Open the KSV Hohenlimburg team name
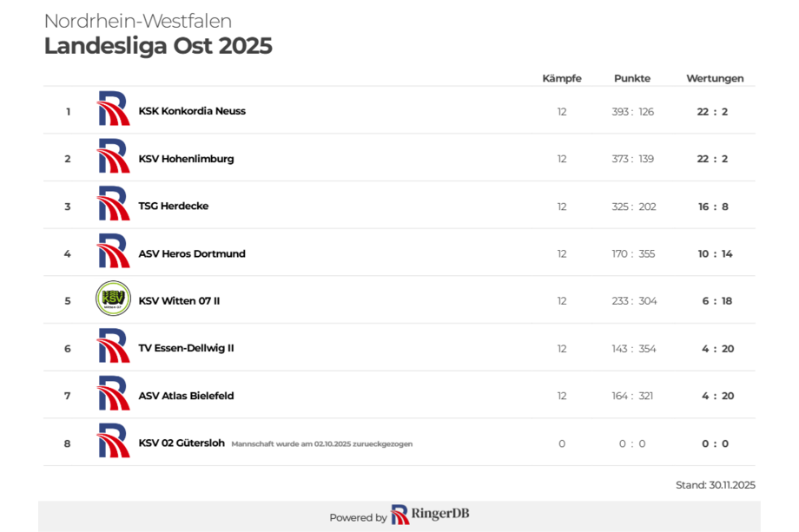The width and height of the screenshot is (799, 532). 186,159
